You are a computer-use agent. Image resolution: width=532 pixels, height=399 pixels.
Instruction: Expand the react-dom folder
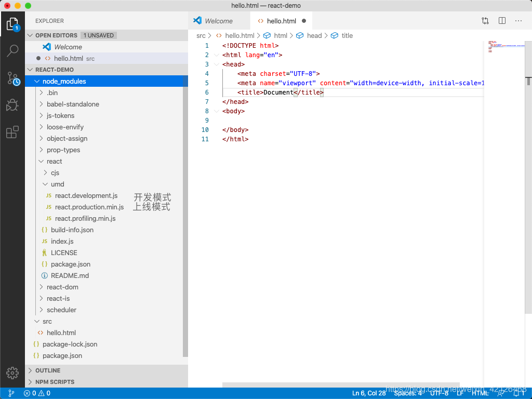click(x=41, y=287)
